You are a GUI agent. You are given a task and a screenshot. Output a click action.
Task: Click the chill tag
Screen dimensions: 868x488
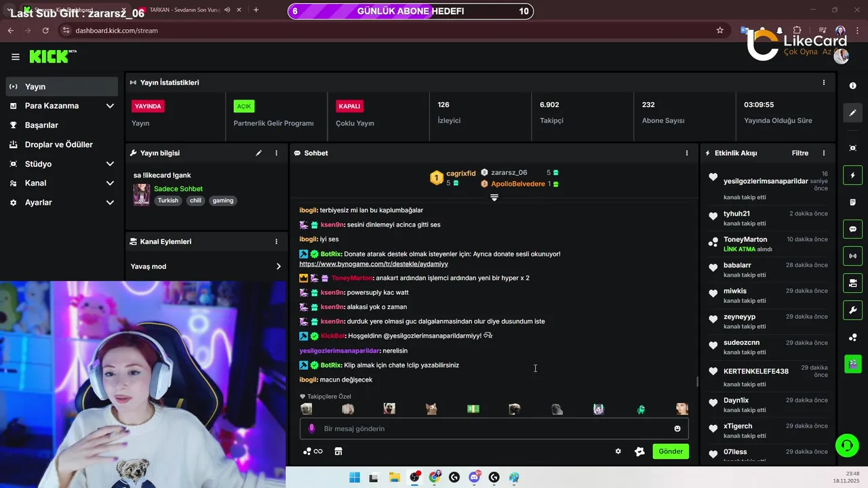[195, 201]
